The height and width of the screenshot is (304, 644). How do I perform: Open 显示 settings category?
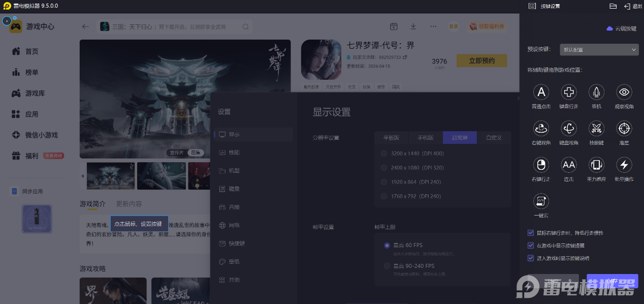pyautogui.click(x=253, y=134)
